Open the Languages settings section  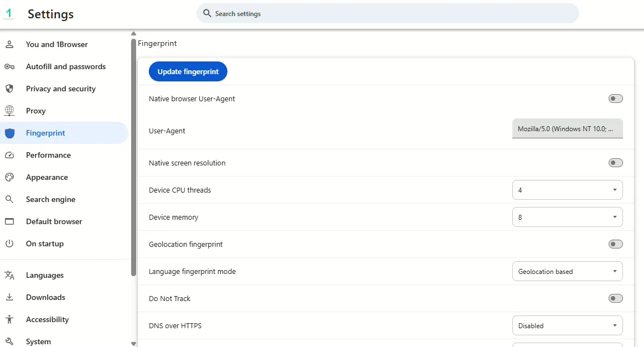[x=64, y=275]
